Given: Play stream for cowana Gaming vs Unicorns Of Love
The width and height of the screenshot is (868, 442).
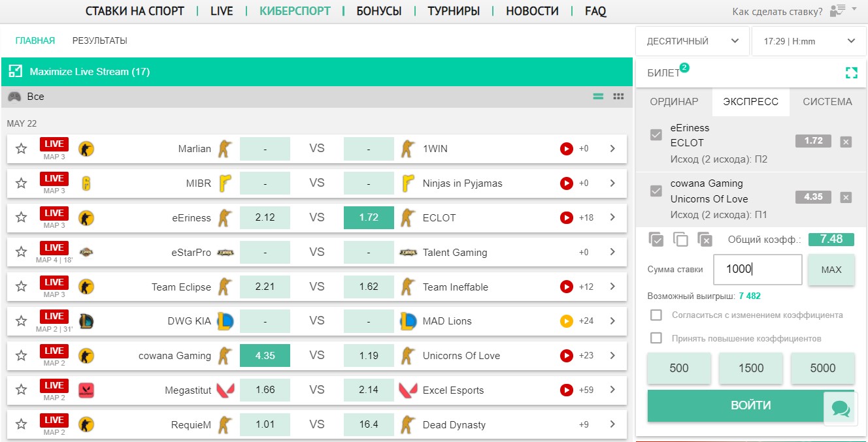Looking at the screenshot, I should tap(567, 356).
